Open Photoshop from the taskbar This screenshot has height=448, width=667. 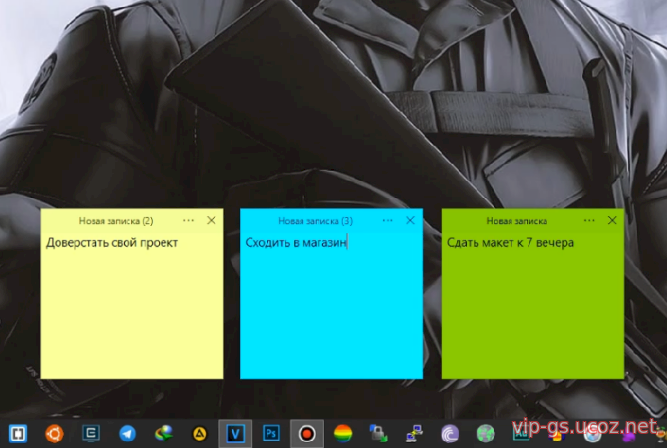(x=271, y=434)
